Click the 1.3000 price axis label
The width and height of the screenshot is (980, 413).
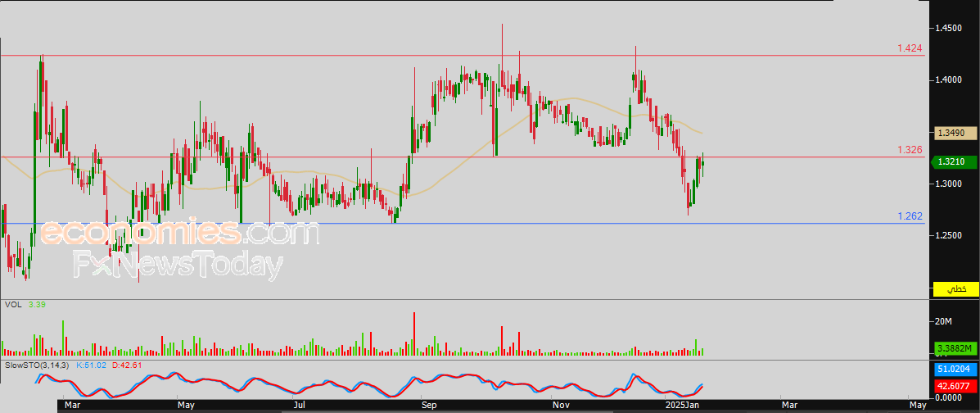(948, 184)
